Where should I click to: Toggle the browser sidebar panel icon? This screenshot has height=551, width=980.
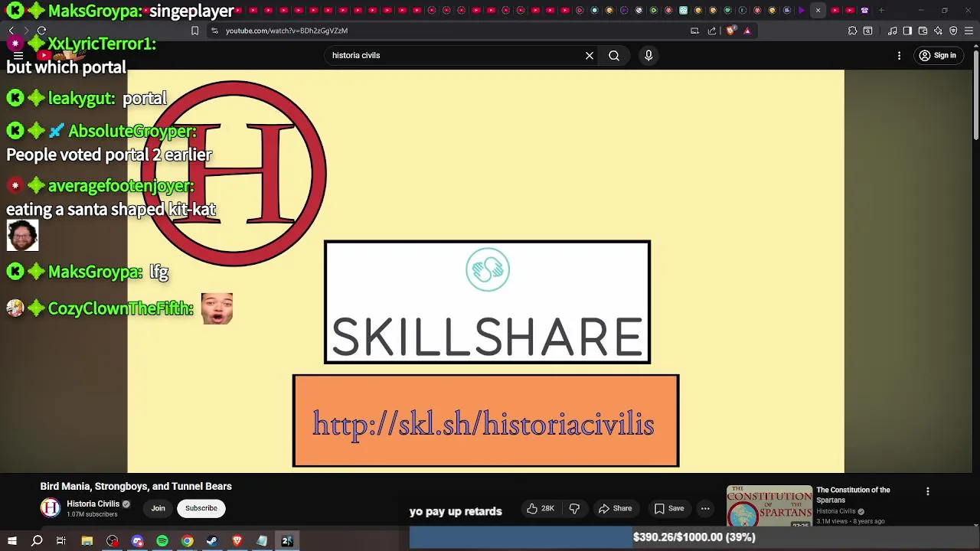tap(907, 31)
